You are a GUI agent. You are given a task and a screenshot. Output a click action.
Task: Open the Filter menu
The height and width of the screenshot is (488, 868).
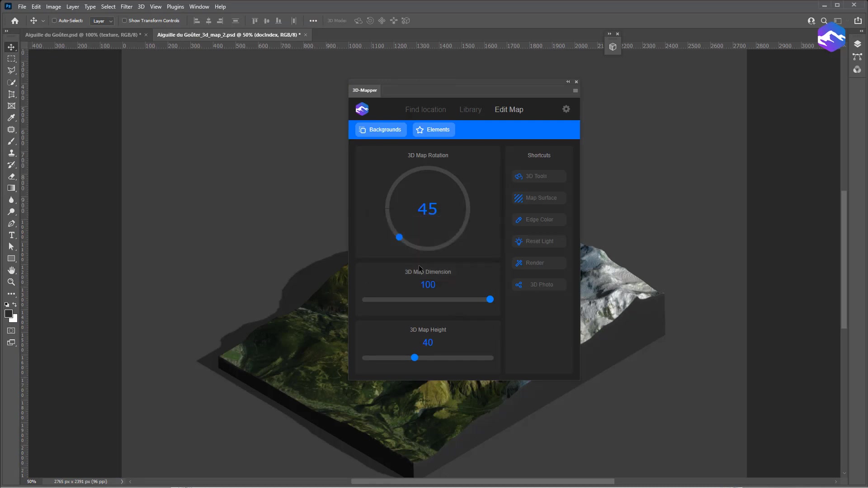[x=126, y=6]
